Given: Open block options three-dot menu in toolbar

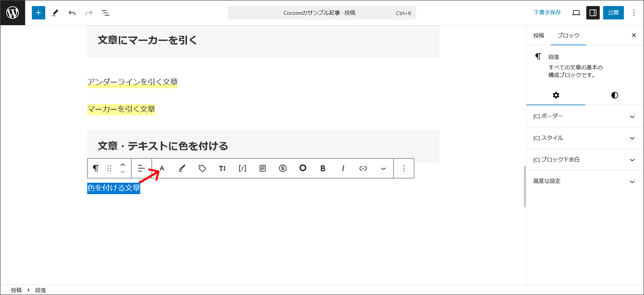Looking at the screenshot, I should [404, 168].
